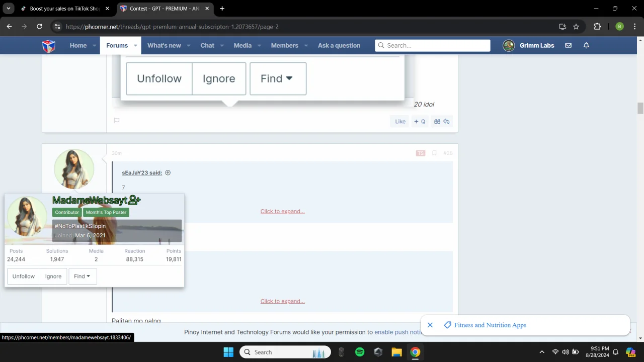644x362 pixels.
Task: Go back to the previous page
Action: pos(9,27)
